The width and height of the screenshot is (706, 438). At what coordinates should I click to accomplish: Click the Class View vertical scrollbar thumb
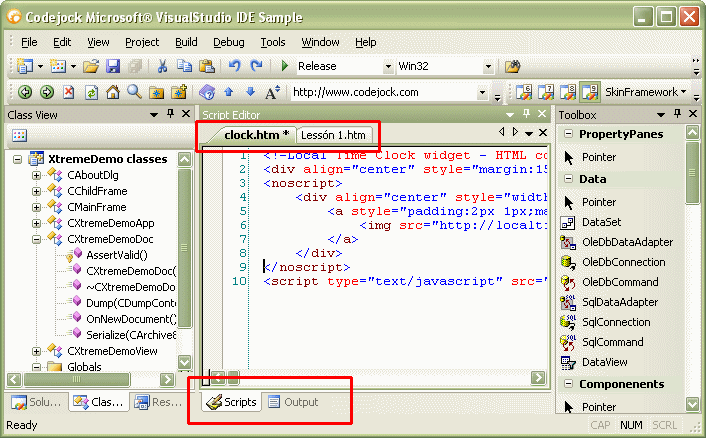[x=185, y=248]
